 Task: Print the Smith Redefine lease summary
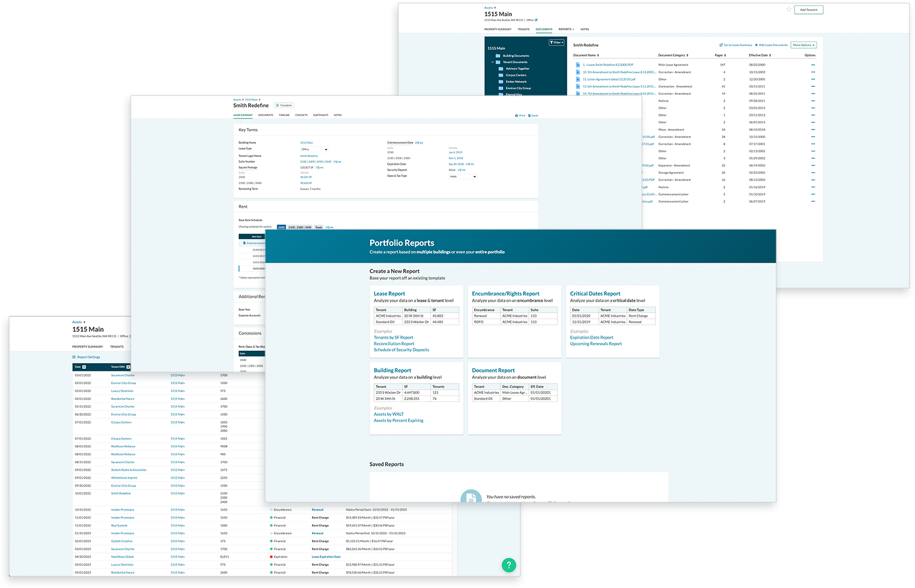click(x=521, y=115)
